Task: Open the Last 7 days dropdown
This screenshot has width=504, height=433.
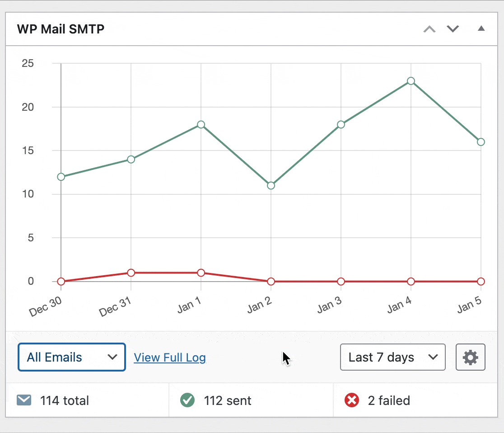Action: coord(393,357)
